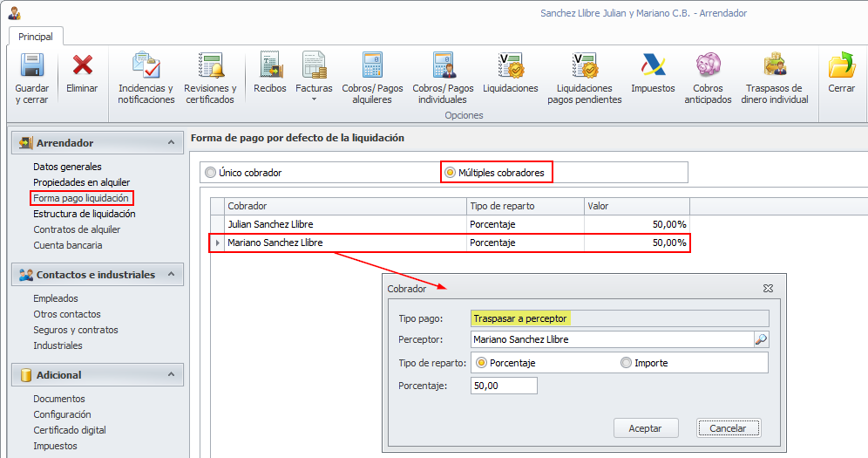Open Propiedades en alquiler
Screen dimensions: 868x458
pyautogui.click(x=81, y=182)
